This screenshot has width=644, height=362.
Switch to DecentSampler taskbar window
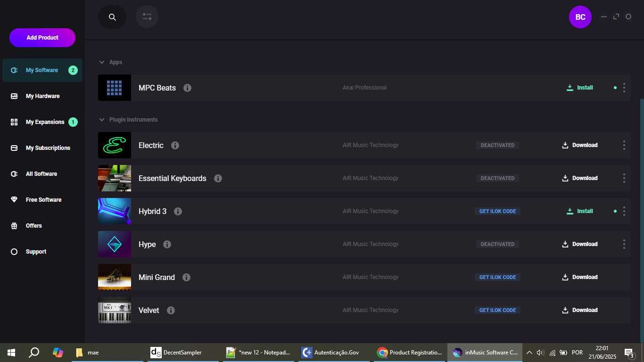pos(183,353)
